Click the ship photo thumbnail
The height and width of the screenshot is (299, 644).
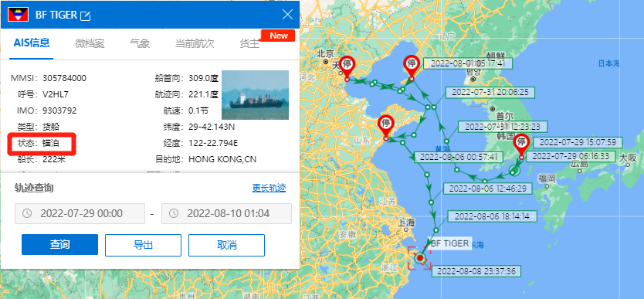[255, 95]
